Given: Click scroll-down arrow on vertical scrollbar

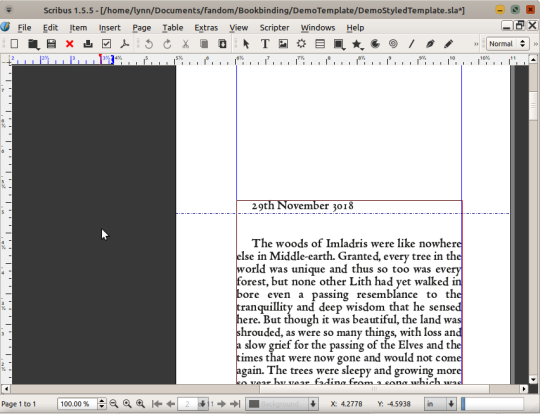Looking at the screenshot, I should click(533, 380).
